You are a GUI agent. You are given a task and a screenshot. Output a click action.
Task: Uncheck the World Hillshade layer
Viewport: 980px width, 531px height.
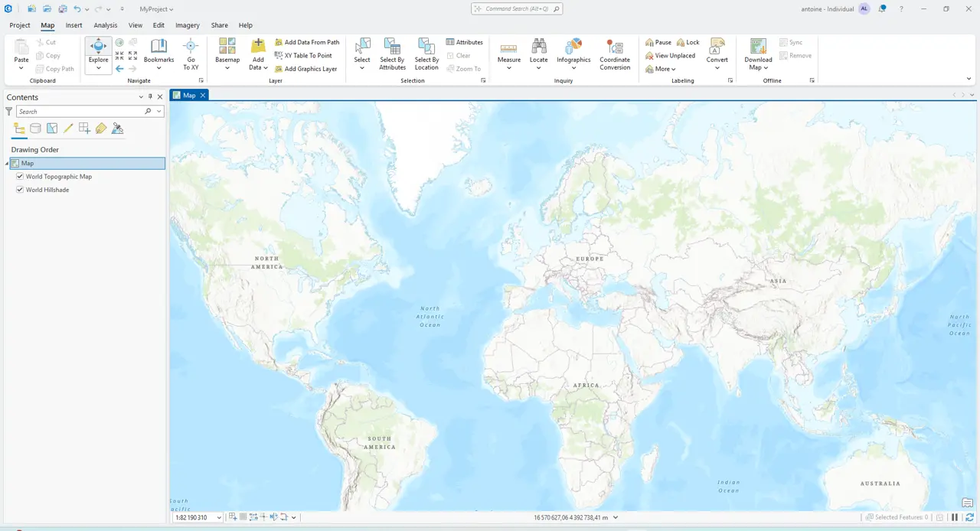coord(20,189)
